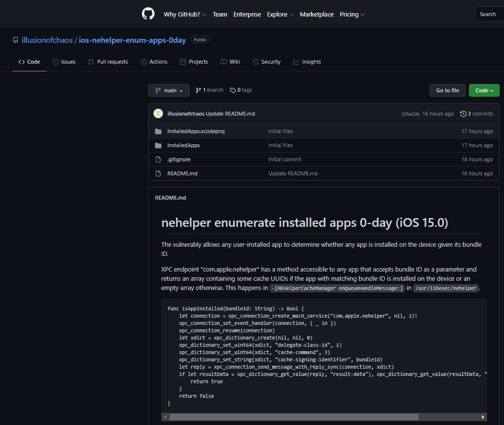Viewport: 504px width, 425px height.
Task: Click the nehelper enumerate installed apps 0-day heading
Action: 305,222
